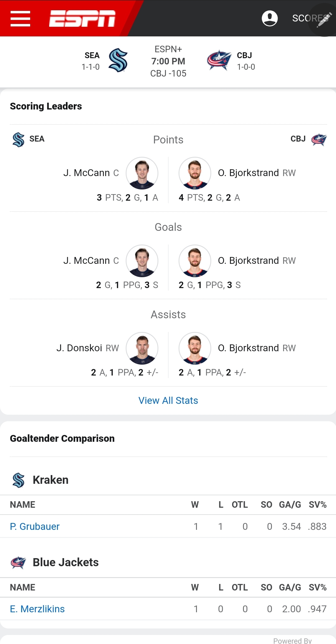Image resolution: width=336 pixels, height=644 pixels.
Task: Tap J. McCann's headshot under Points
Action: point(142,173)
